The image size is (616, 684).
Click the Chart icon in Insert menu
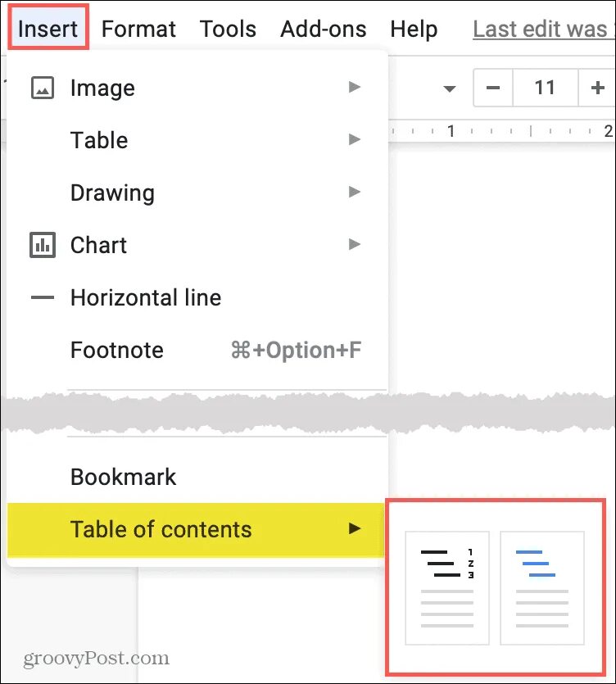pyautogui.click(x=42, y=245)
